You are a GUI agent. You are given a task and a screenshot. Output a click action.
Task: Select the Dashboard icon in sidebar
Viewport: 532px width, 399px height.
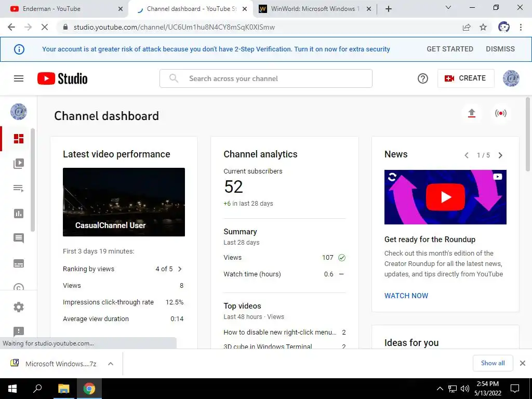click(x=19, y=139)
